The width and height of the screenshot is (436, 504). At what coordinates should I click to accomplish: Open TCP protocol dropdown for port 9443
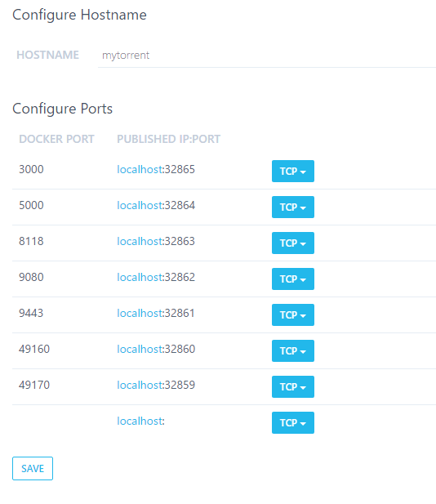click(x=292, y=315)
